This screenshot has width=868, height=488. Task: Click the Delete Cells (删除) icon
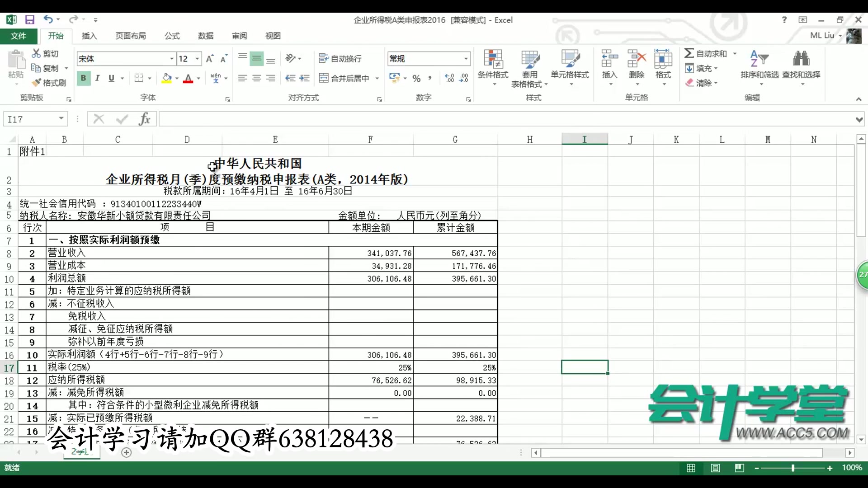coord(637,66)
